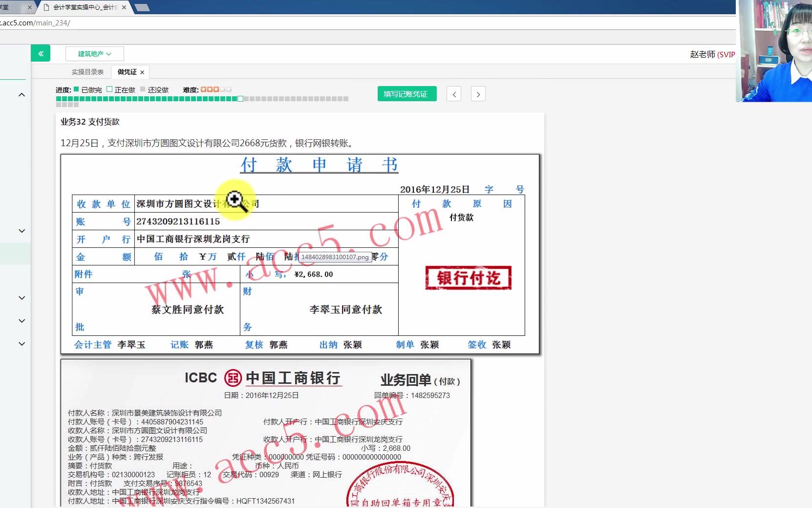Image resolution: width=812 pixels, height=508 pixels.
Task: Go to previous business using the ‹ arrow
Action: [453, 93]
